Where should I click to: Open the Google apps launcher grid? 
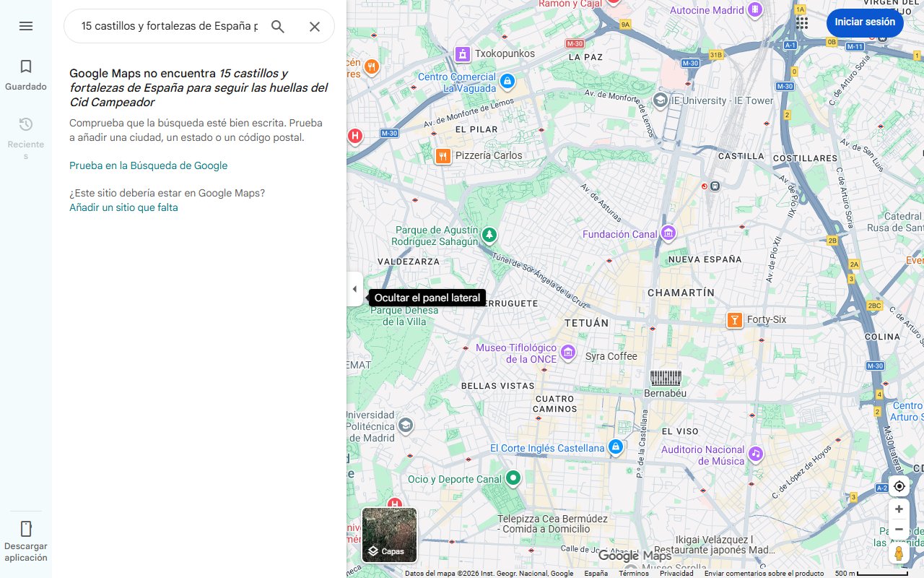[x=801, y=22]
